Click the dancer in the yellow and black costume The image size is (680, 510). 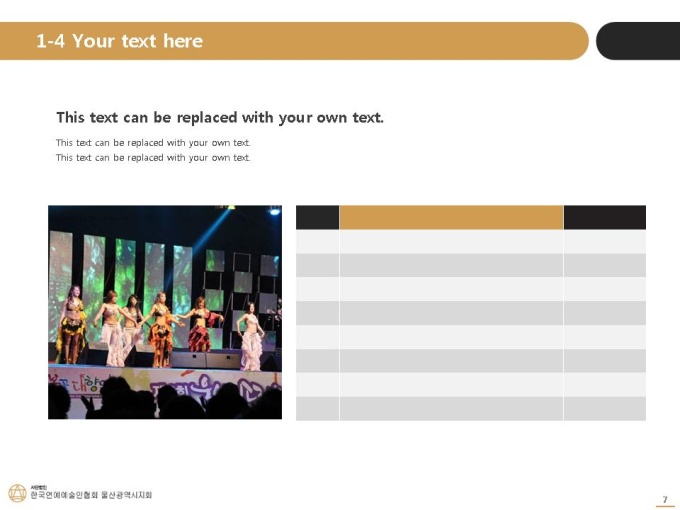click(x=72, y=324)
